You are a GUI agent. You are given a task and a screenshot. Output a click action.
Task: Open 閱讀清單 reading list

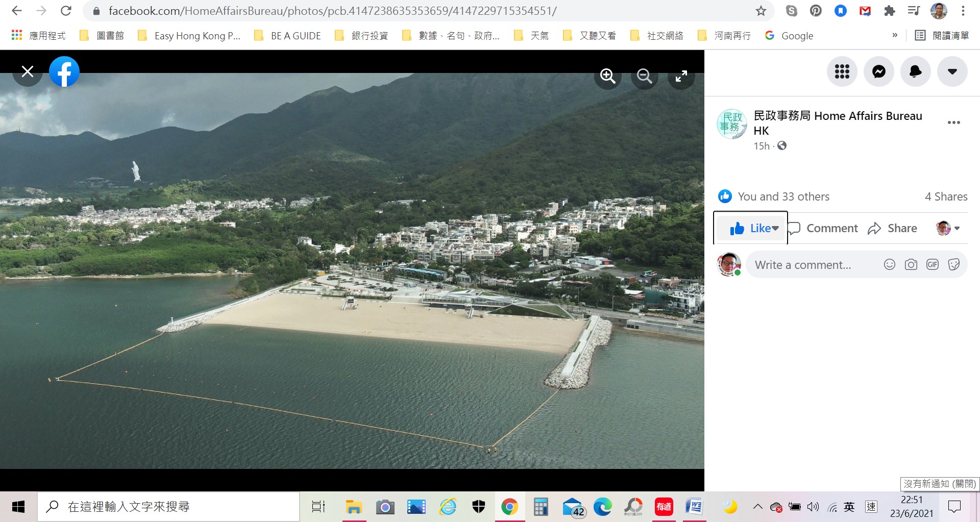coord(942,35)
